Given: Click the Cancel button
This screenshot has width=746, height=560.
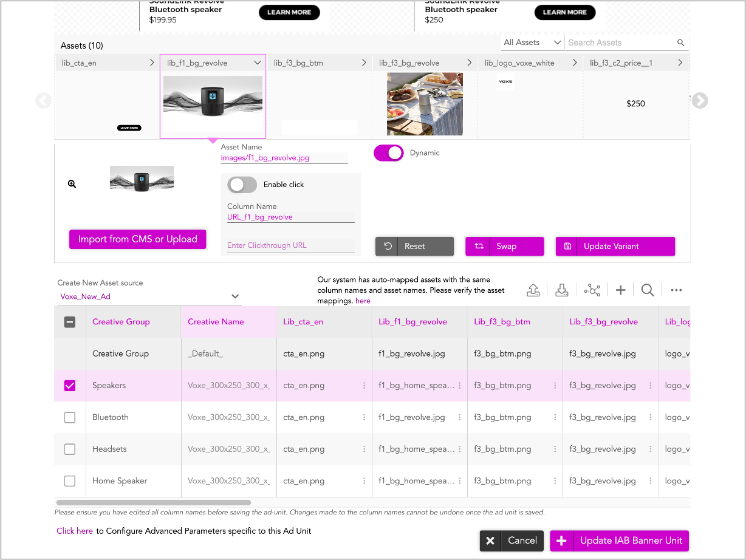Looking at the screenshot, I should pyautogui.click(x=512, y=541).
